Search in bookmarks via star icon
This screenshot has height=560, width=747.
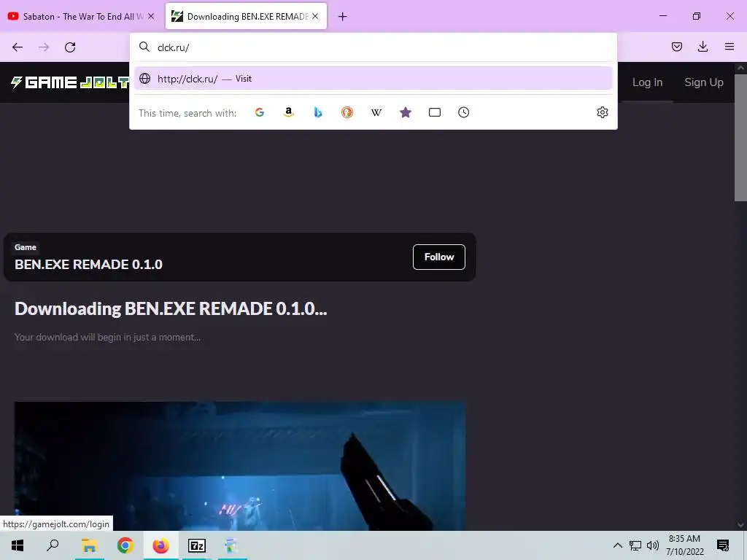pyautogui.click(x=406, y=112)
